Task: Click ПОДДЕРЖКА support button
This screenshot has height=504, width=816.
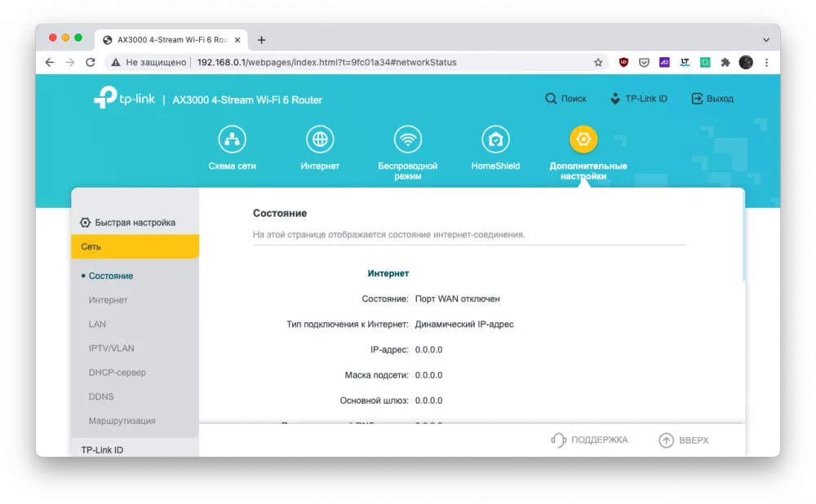Action: [x=589, y=440]
